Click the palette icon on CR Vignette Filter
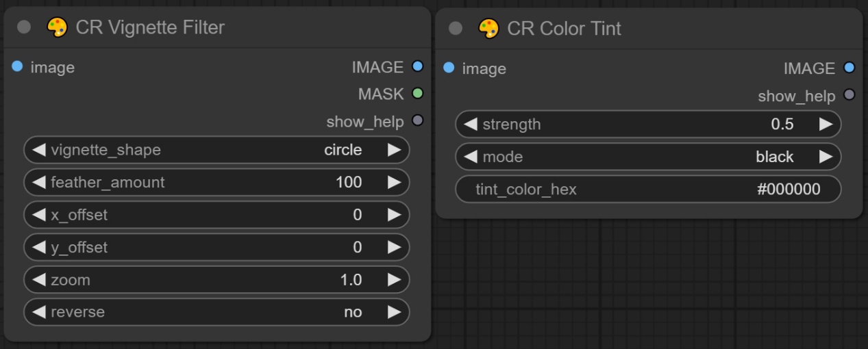 coord(58,28)
